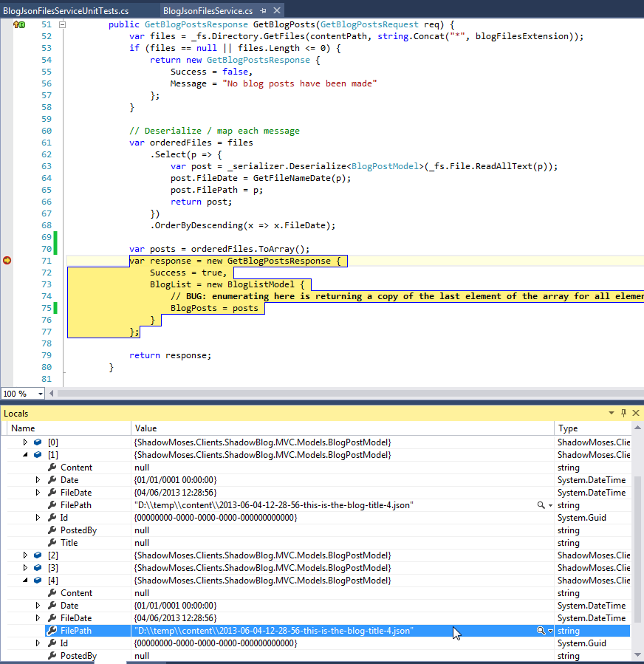Click the Content property icon under [4]
This screenshot has width=644, height=664.
[x=52, y=593]
